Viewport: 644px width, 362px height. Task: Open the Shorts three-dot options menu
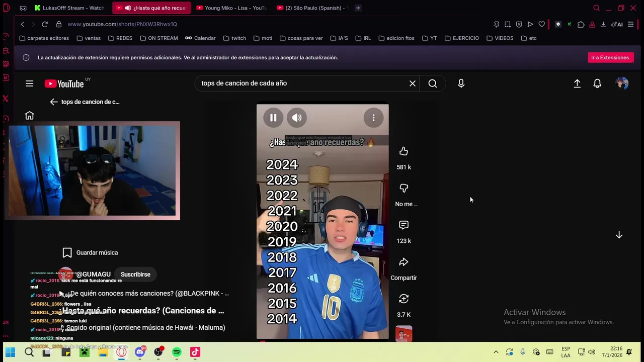coord(373,118)
